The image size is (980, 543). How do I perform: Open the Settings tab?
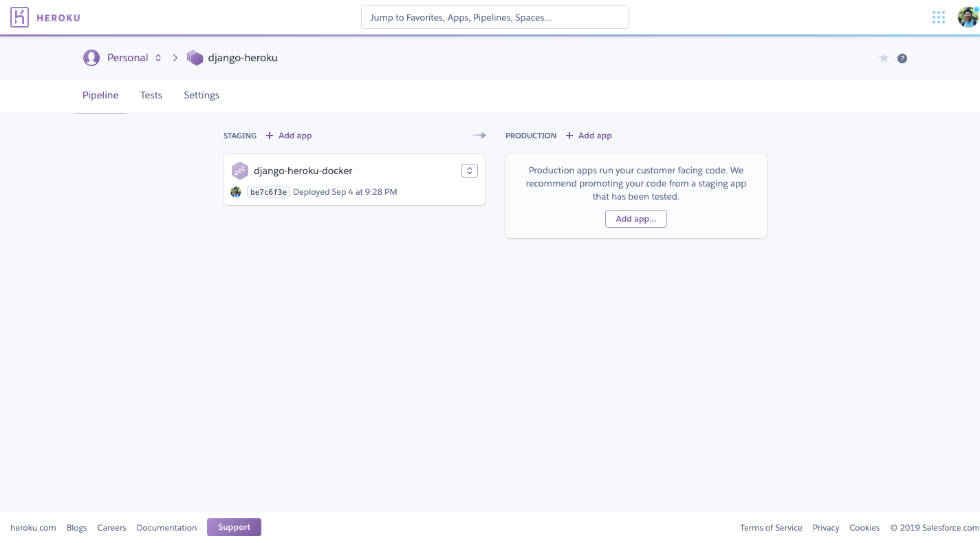(x=202, y=95)
